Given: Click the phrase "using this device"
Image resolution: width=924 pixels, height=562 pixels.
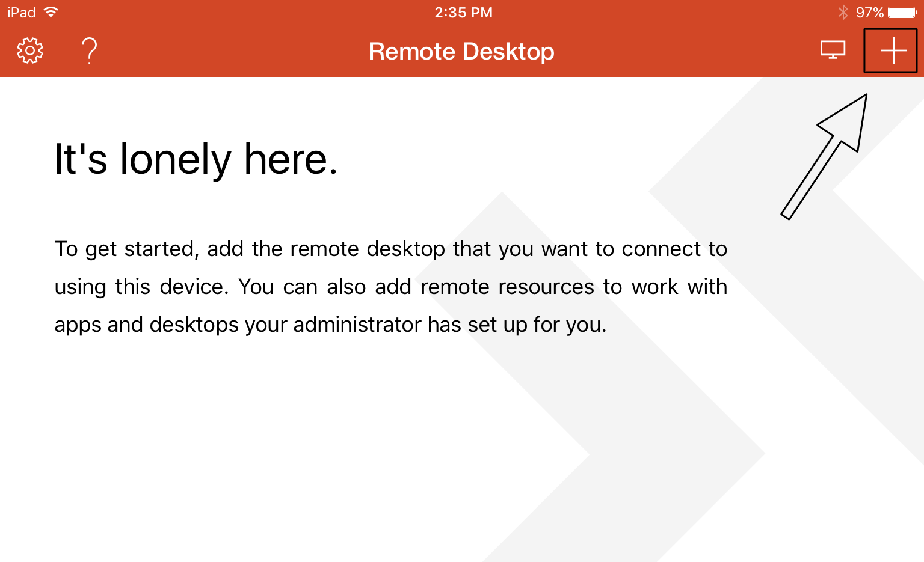Looking at the screenshot, I should pos(141,287).
